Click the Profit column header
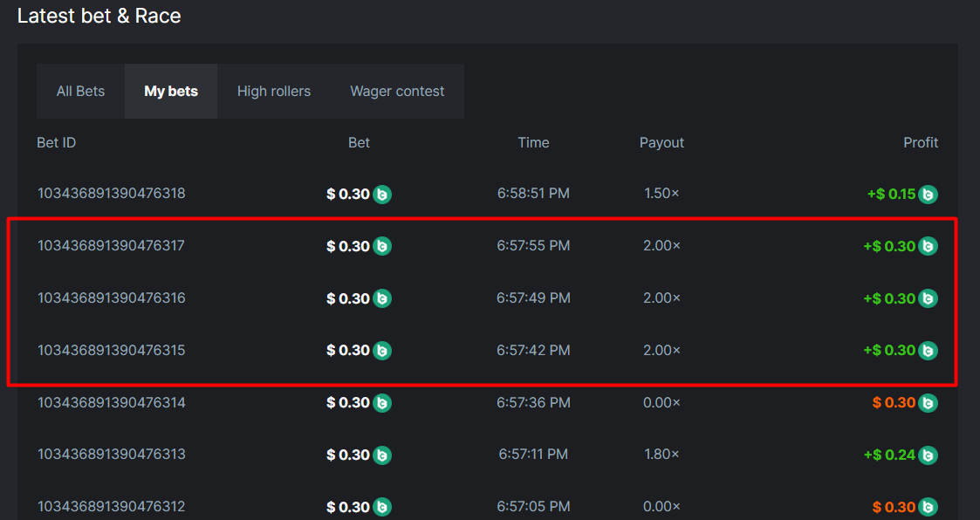Screen dimensions: 980x520 pos(921,142)
